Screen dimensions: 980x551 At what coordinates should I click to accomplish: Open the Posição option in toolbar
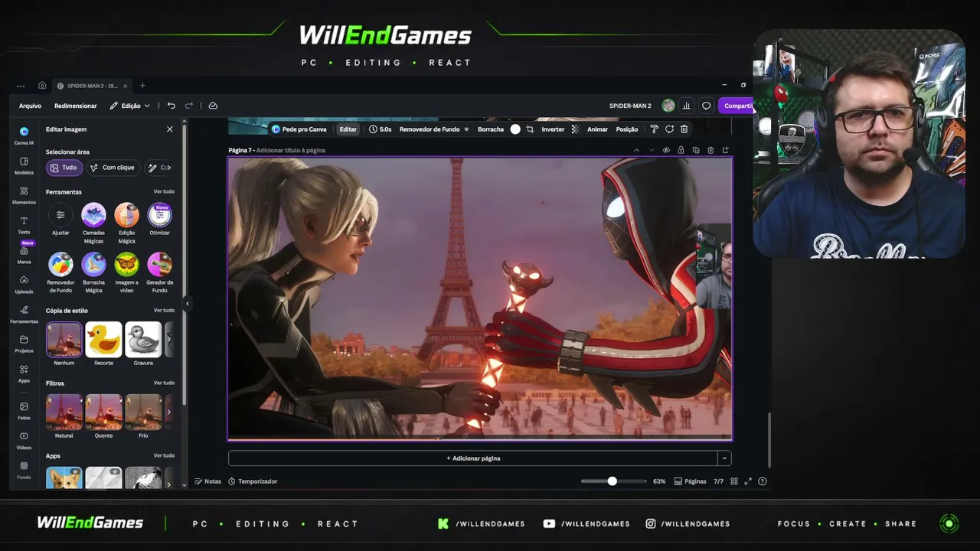click(627, 129)
